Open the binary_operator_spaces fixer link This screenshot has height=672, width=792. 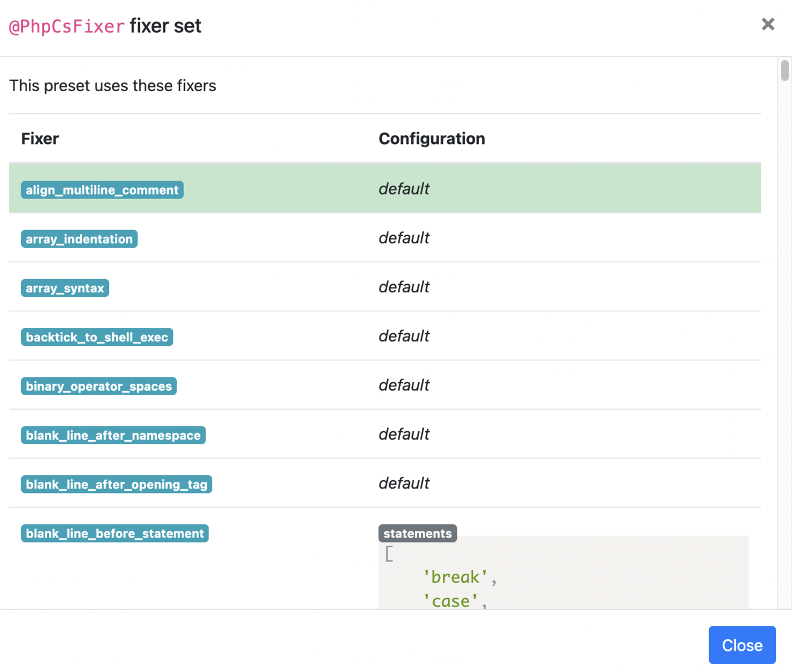[98, 386]
